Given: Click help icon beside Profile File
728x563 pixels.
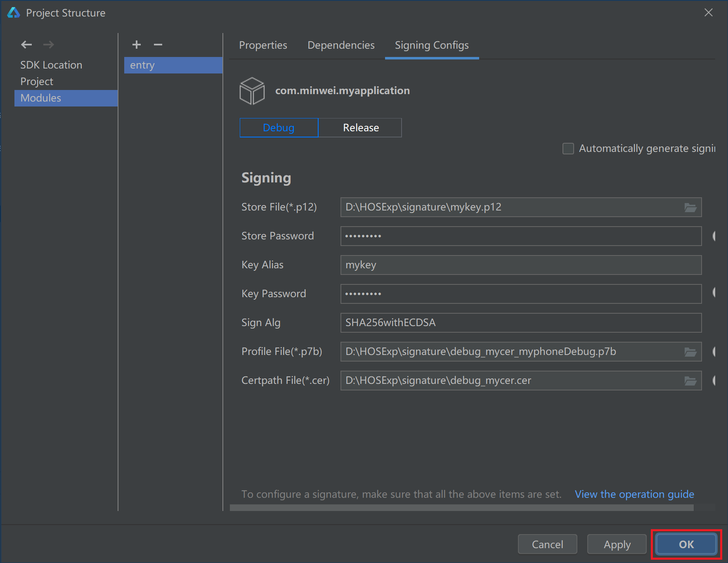Looking at the screenshot, I should click(714, 352).
